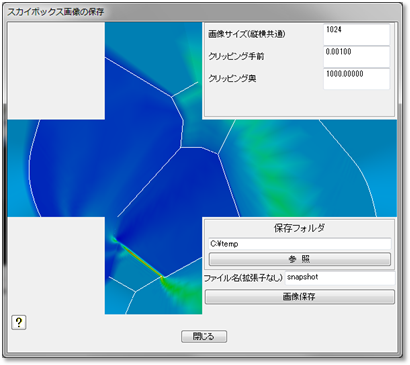410x365 pixels.
Task: Select the bottom skybox face with red streak
Action: [153, 265]
